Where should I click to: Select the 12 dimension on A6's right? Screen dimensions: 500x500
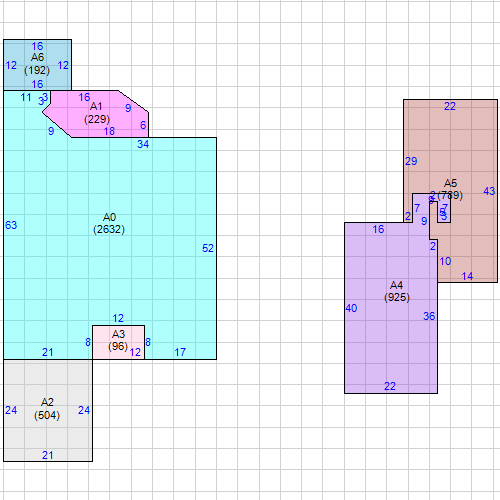[63, 65]
